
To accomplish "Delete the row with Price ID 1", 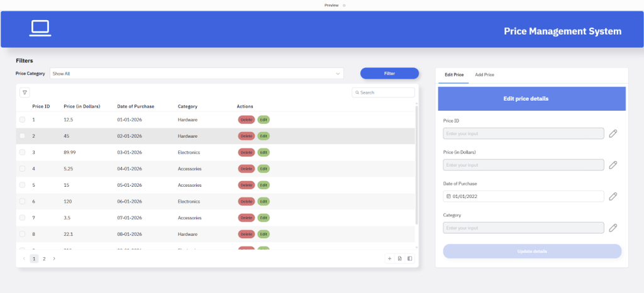I will pyautogui.click(x=247, y=119).
